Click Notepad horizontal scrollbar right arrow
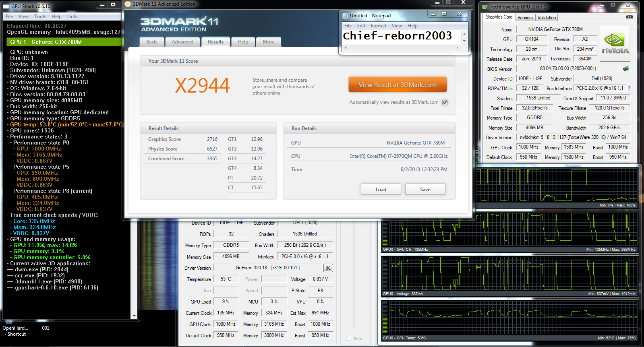The width and height of the screenshot is (644, 347). pyautogui.click(x=458, y=48)
